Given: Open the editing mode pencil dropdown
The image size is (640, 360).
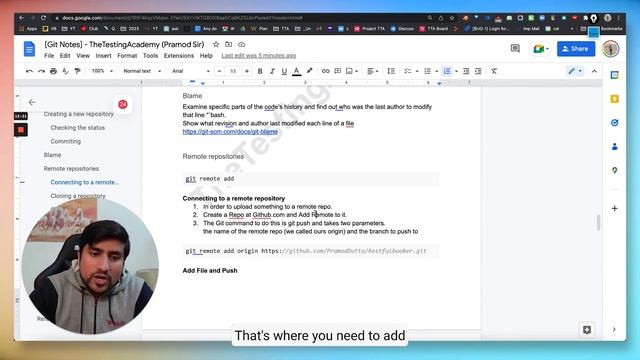Looking at the screenshot, I should point(575,71).
